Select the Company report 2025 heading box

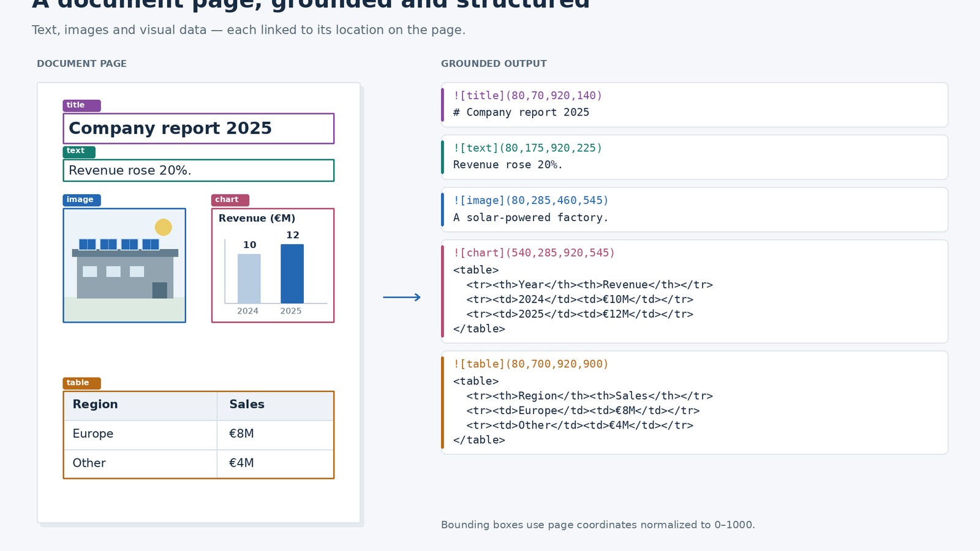click(198, 129)
